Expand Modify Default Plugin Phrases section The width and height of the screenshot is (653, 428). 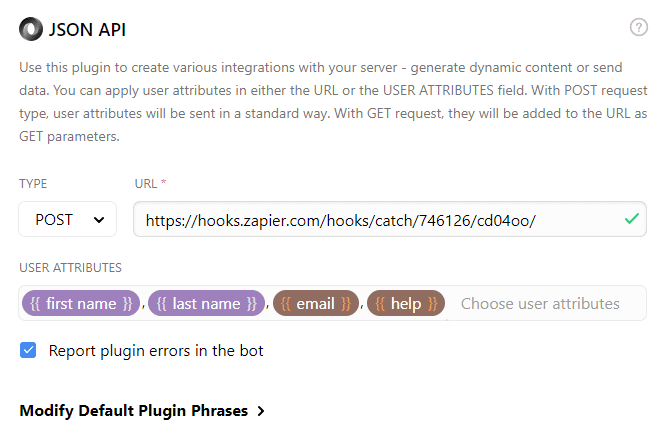coord(142,411)
